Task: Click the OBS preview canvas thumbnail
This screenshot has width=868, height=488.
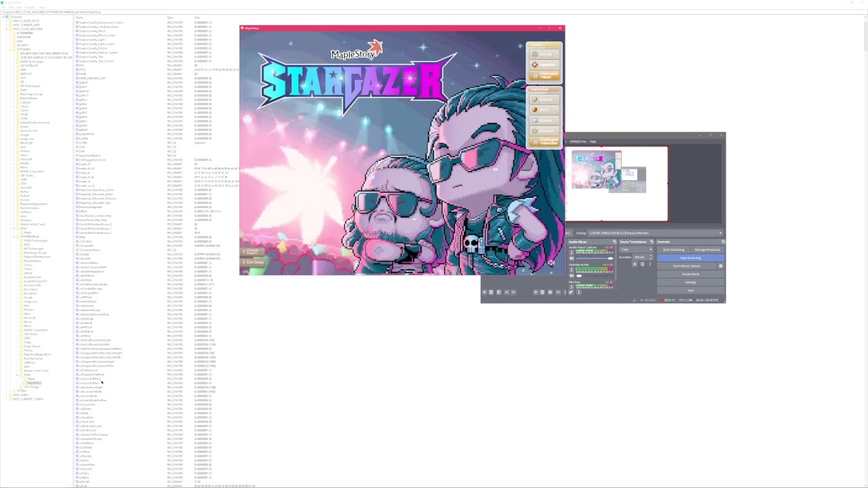Action: tap(616, 184)
